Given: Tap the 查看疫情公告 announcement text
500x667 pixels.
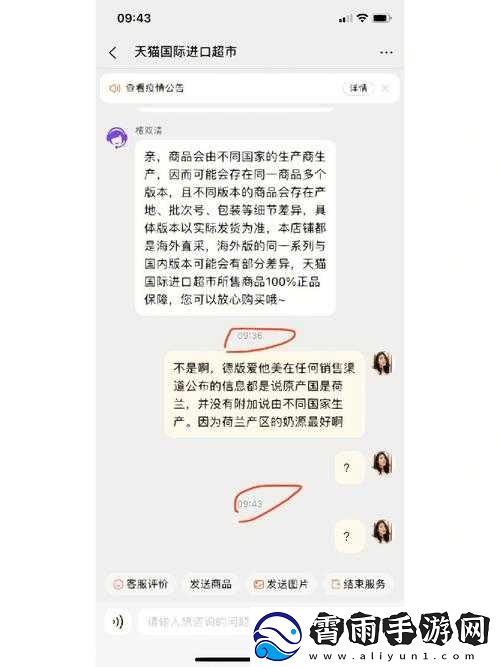Looking at the screenshot, I should click(155, 88).
